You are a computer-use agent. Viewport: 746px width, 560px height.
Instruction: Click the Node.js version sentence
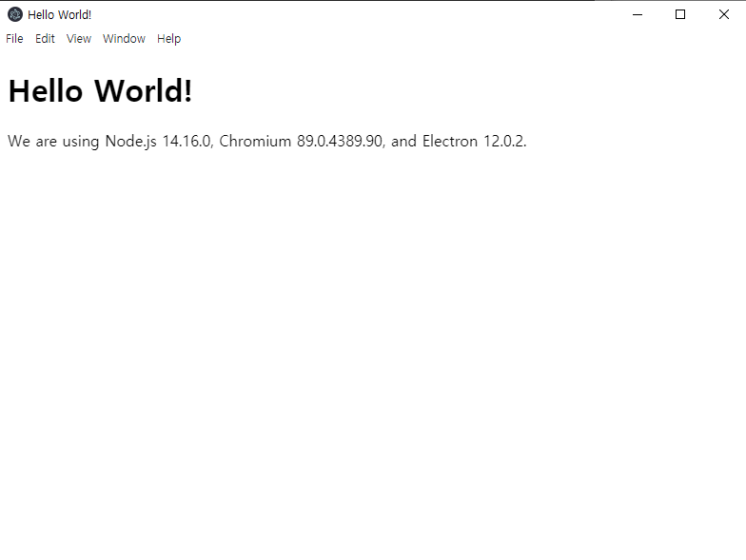pos(266,141)
